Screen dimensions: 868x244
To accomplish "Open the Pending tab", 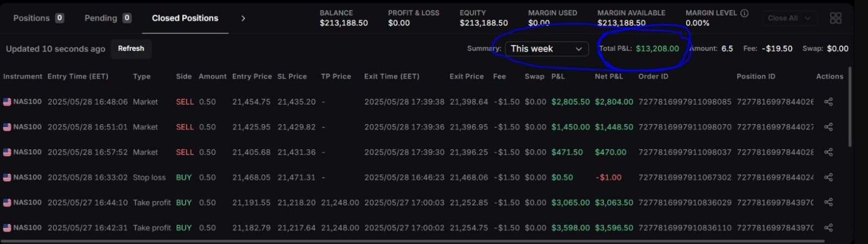I will pyautogui.click(x=107, y=18).
